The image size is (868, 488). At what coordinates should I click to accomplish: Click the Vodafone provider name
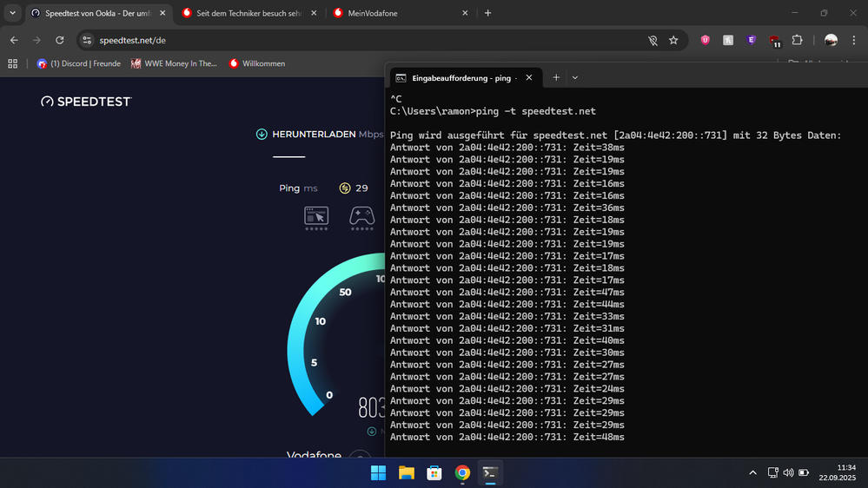[x=314, y=454]
